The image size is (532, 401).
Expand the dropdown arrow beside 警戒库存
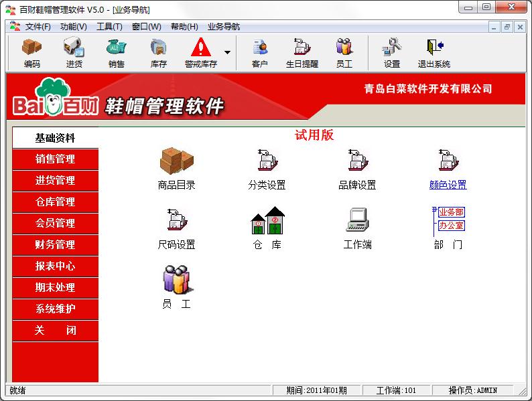click(x=227, y=52)
